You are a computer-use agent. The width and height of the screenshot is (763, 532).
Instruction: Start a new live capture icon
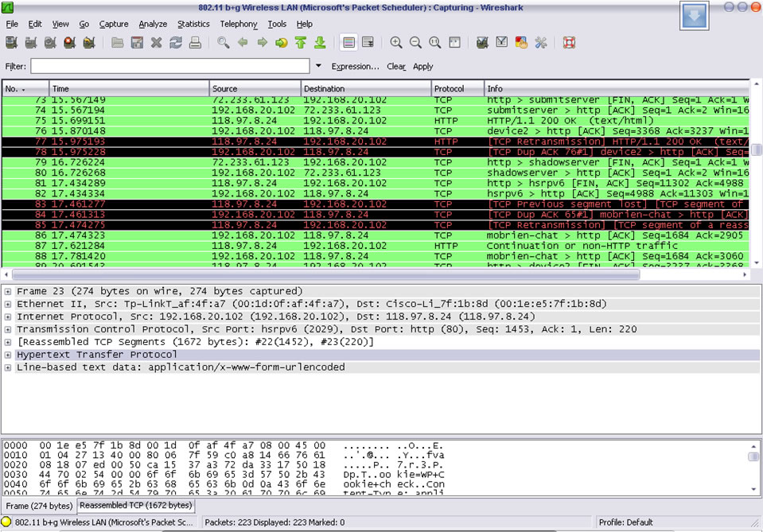pos(50,43)
